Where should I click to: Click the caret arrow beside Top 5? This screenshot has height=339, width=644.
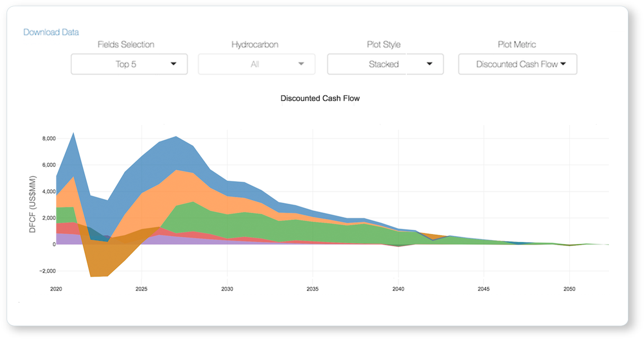point(173,64)
